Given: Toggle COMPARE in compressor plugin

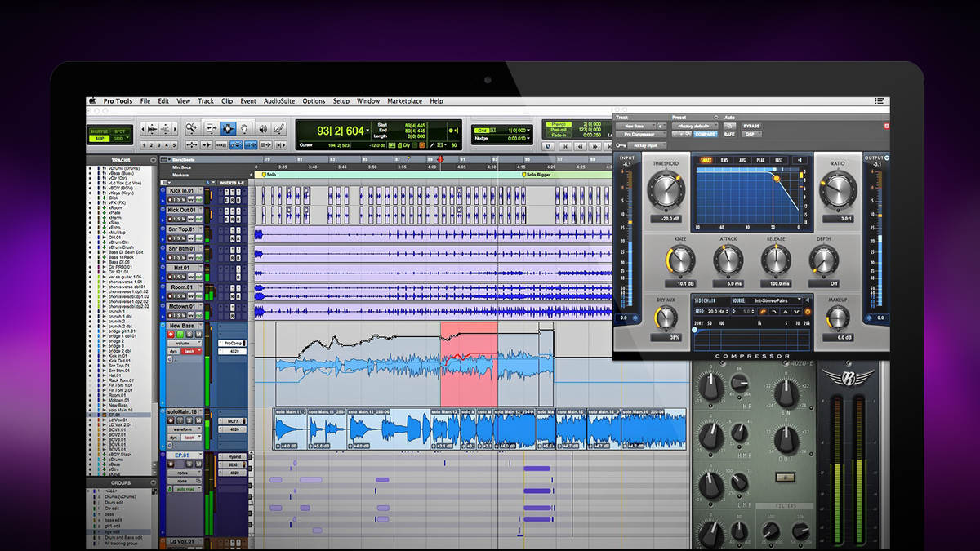Looking at the screenshot, I should pyautogui.click(x=706, y=134).
